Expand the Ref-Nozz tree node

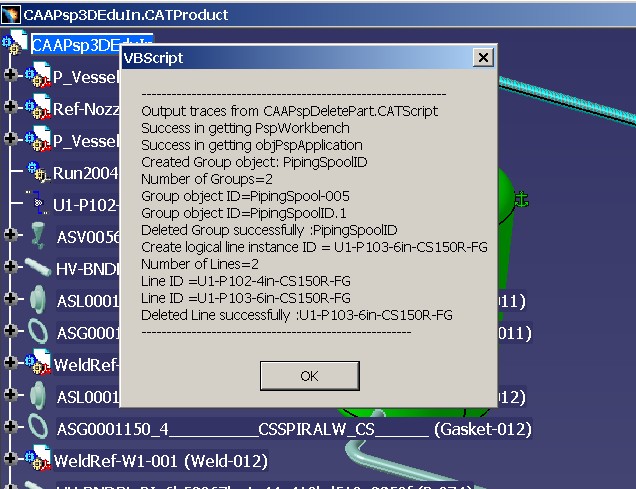point(11,107)
